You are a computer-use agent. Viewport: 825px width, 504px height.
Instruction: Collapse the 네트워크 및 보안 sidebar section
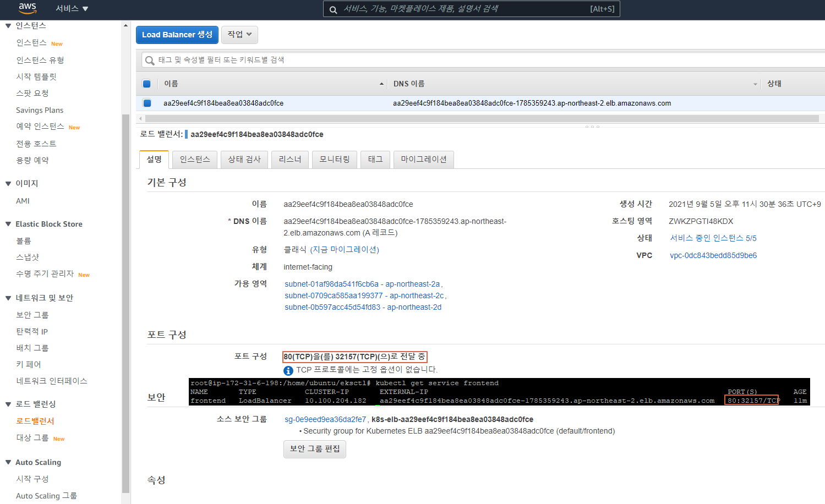(8, 298)
